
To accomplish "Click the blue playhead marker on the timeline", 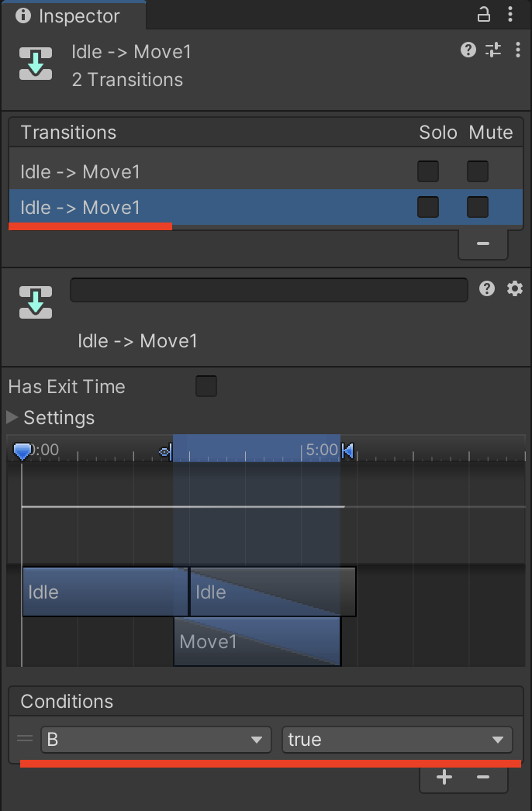I will [x=22, y=449].
